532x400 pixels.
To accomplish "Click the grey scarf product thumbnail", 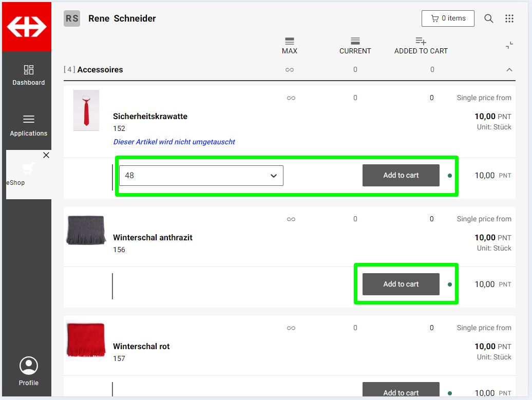I will [86, 230].
